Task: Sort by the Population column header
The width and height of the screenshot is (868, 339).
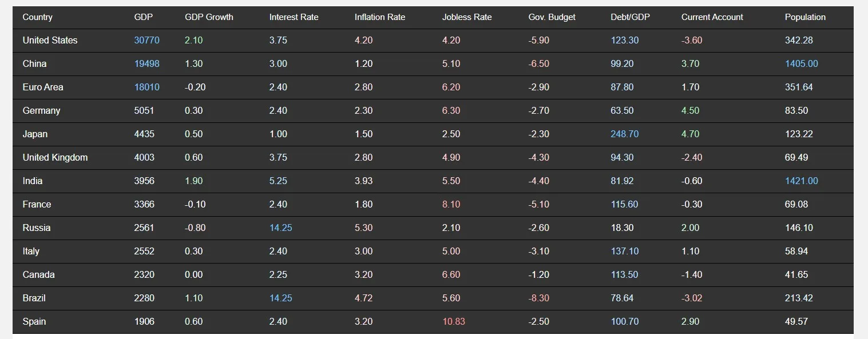Action: tap(805, 17)
